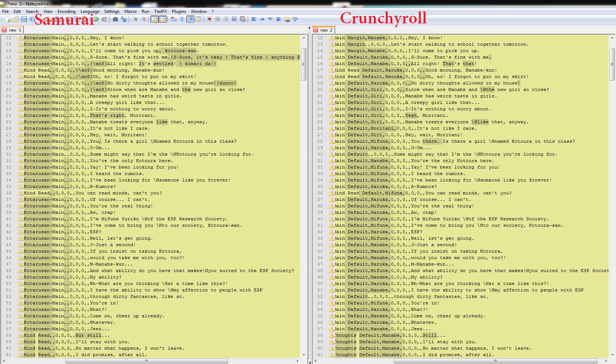Click the left pane scroll-down arrow

click(304, 355)
